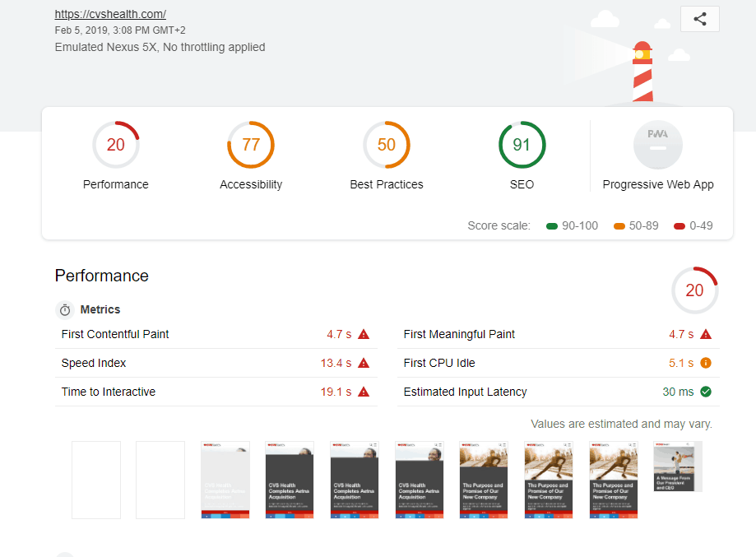Click the First Meaningful Paint warning icon
Screen dimensions: 756x557
point(705,334)
